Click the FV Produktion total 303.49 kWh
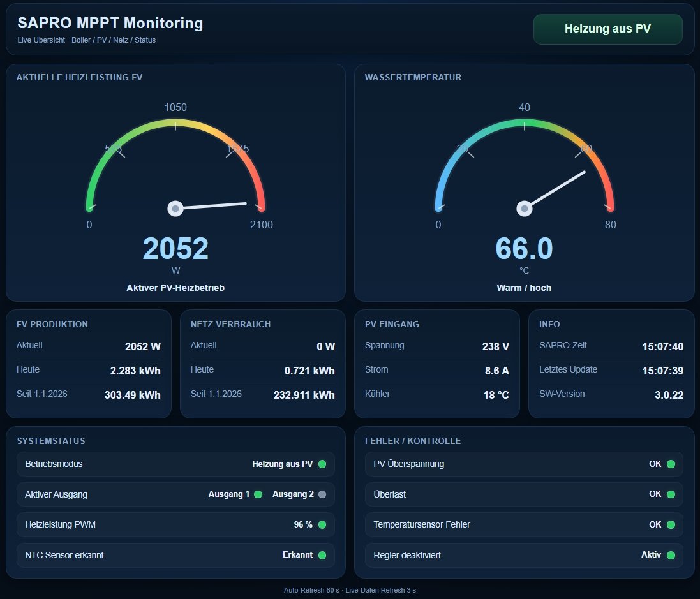The image size is (700, 599). [x=133, y=395]
